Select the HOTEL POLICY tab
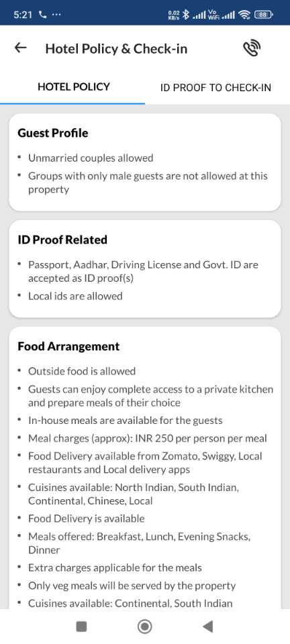This screenshot has height=644, width=290. click(x=74, y=87)
